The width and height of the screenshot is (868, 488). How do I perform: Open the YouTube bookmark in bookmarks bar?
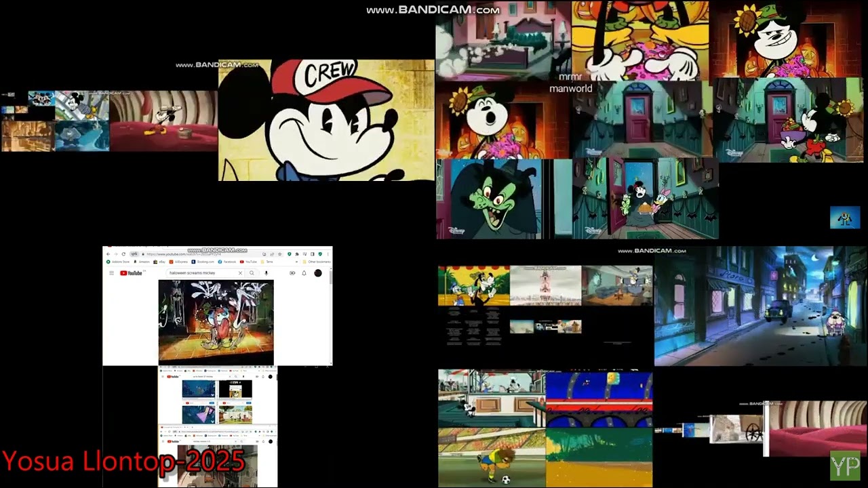click(248, 262)
